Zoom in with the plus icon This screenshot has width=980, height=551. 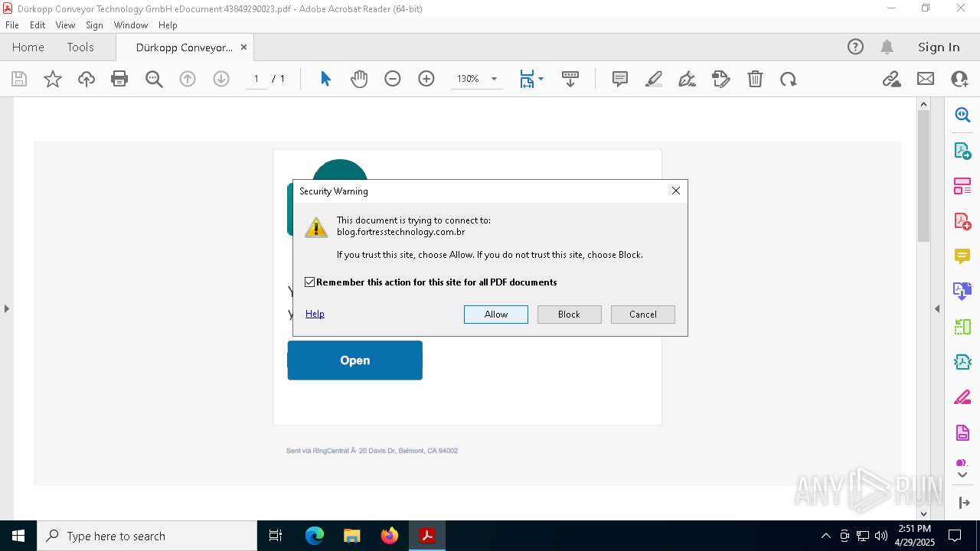(x=426, y=79)
